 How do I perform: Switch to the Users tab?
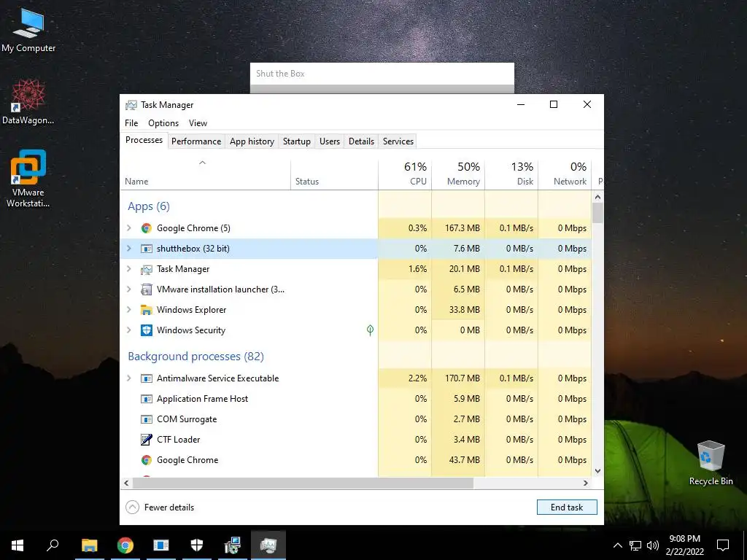(330, 141)
